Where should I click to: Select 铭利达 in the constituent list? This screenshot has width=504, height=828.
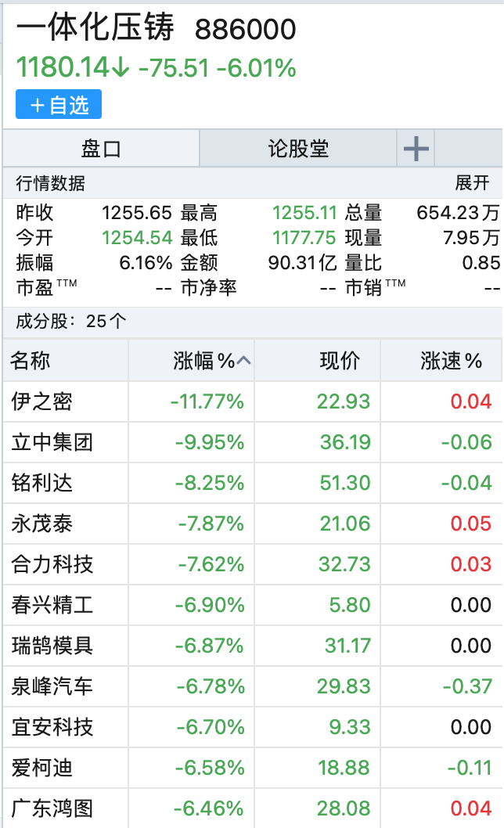[42, 483]
